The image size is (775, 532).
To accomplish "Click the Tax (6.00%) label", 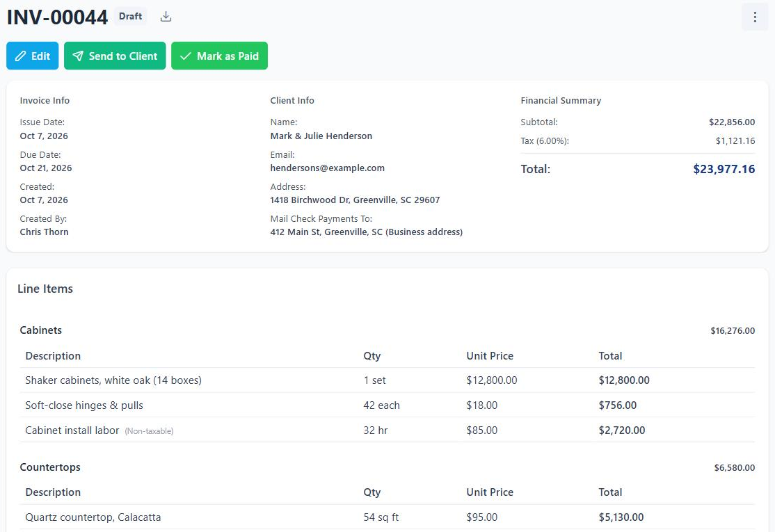I will [545, 140].
